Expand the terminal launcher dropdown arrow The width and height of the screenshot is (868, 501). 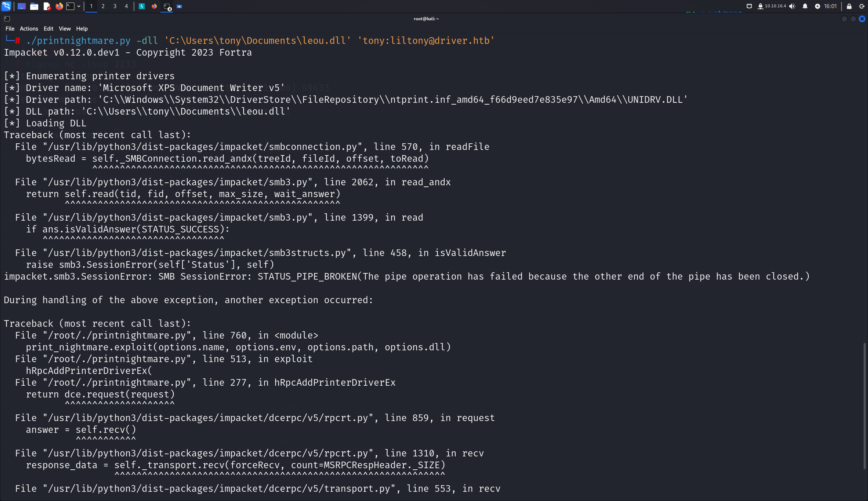79,6
